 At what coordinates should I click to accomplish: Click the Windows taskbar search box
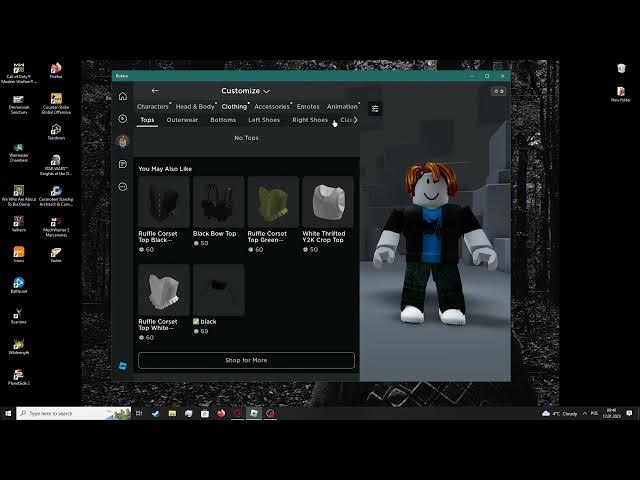tap(73, 413)
